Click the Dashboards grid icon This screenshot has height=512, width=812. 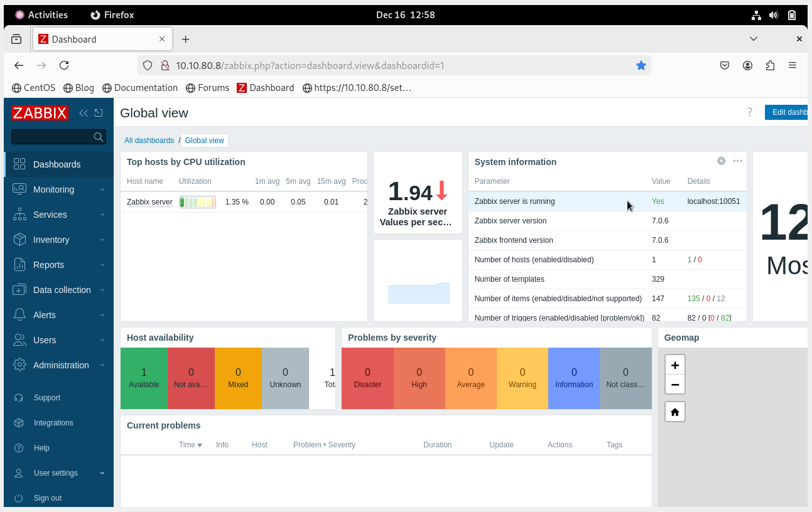click(x=19, y=164)
